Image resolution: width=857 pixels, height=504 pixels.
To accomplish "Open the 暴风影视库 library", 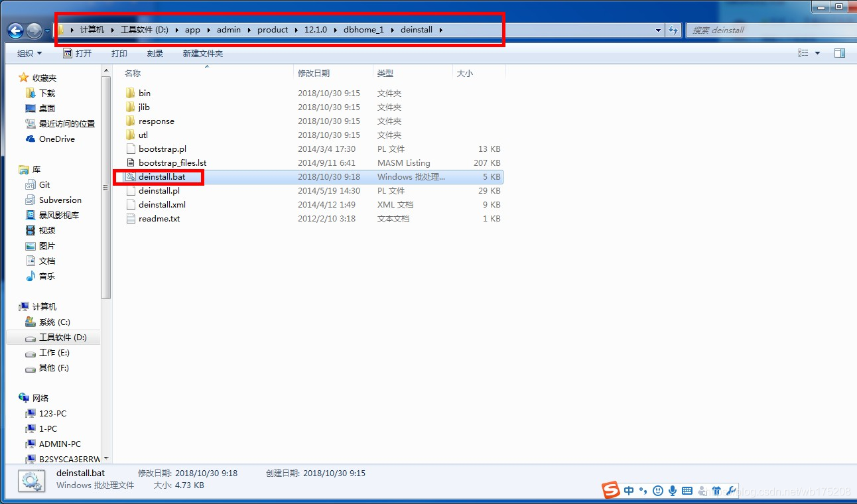I will (x=58, y=215).
